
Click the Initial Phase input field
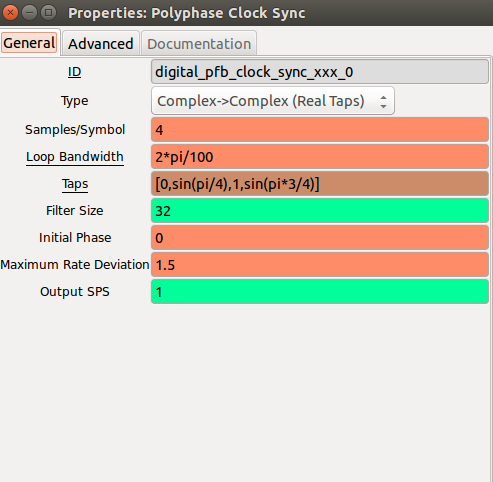pyautogui.click(x=320, y=238)
